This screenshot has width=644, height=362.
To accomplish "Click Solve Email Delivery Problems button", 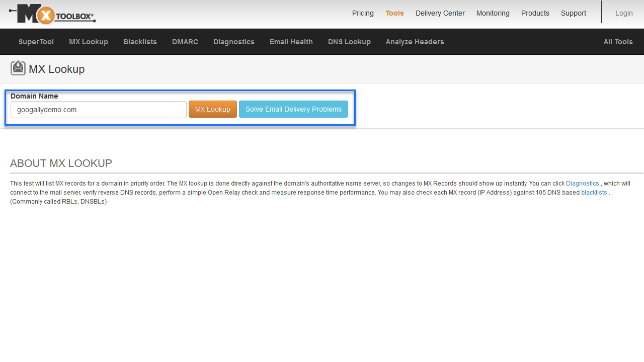I will pyautogui.click(x=293, y=109).
